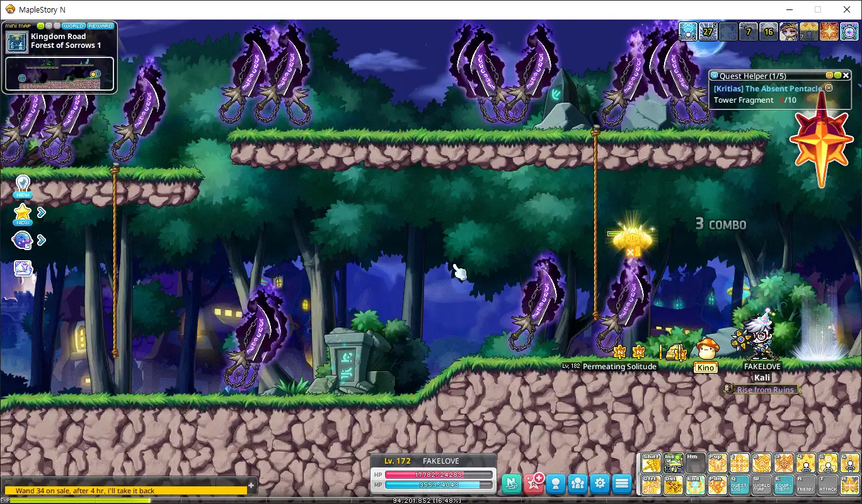Open the World map from minimap header

[x=74, y=26]
